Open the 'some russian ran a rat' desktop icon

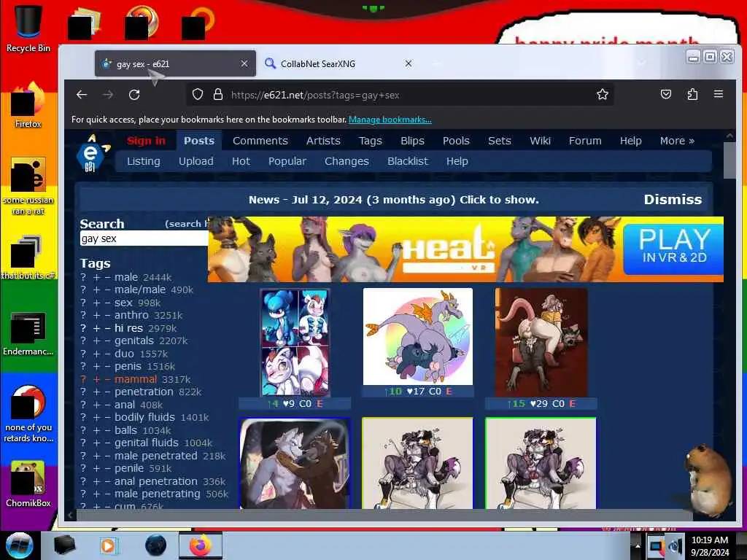coord(28,186)
